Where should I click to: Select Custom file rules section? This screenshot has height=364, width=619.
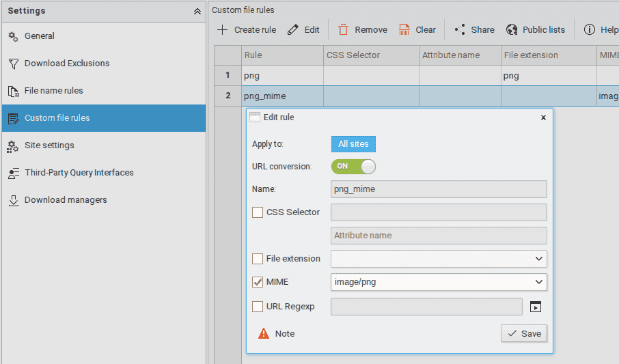pos(104,118)
